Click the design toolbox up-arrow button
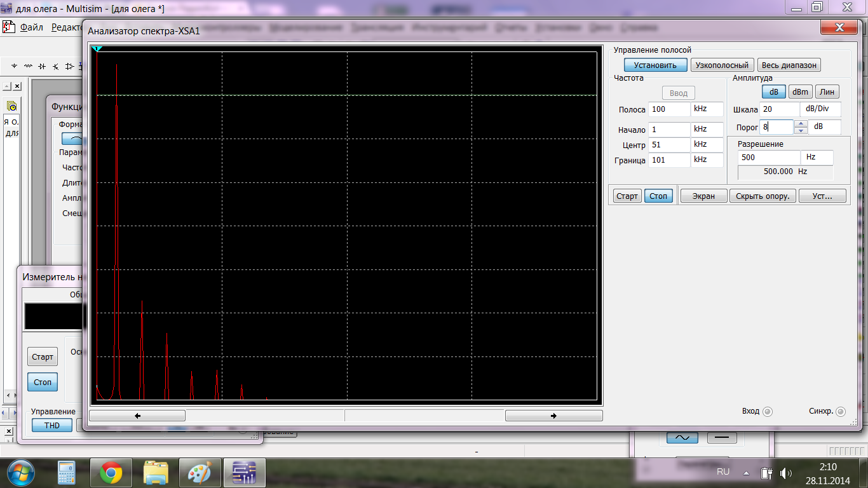Viewport: 868px width, 488px height. click(x=7, y=86)
